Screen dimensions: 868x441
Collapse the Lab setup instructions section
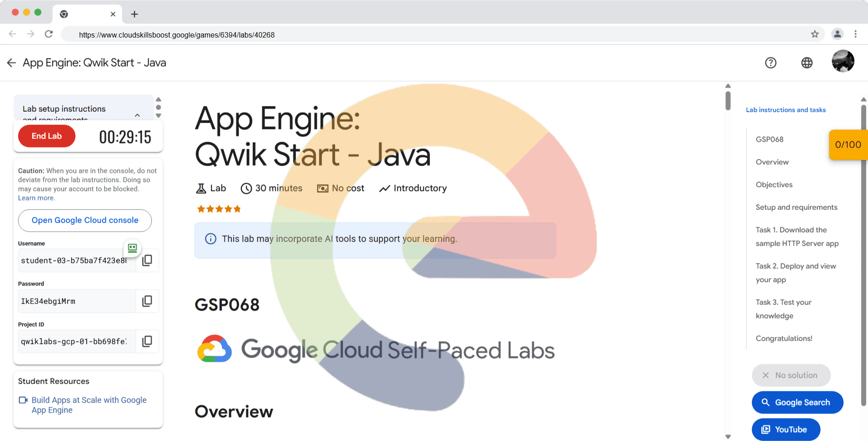tap(137, 115)
